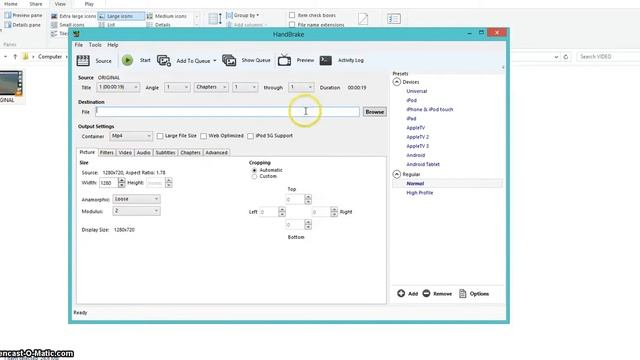Screen dimensions: 640x360
Task: Collapse the Devices preset group
Action: [x=397, y=82]
